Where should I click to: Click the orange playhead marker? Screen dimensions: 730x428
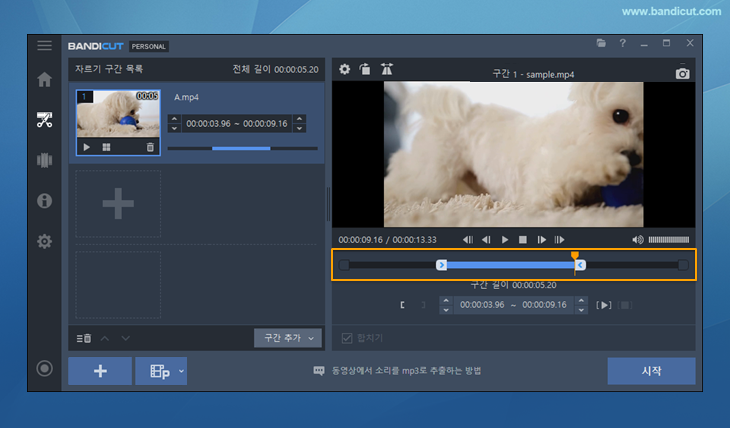click(x=575, y=255)
